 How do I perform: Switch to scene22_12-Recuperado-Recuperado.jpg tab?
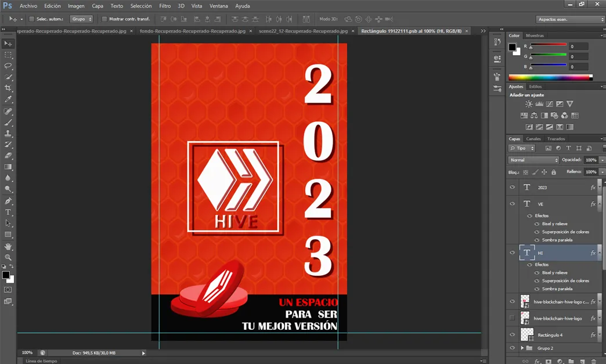coord(304,31)
